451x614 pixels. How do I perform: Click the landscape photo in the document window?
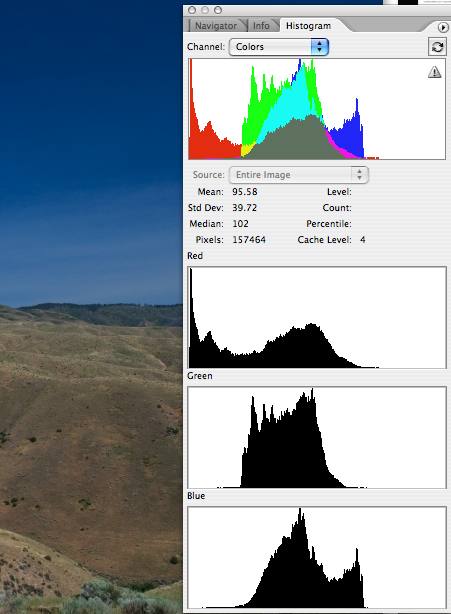coord(91,307)
